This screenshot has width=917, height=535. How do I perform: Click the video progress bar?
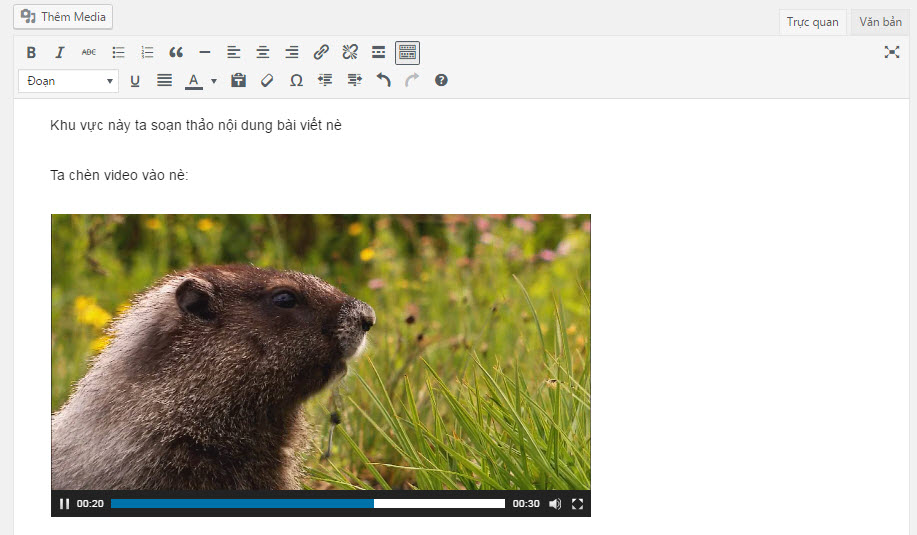point(307,504)
